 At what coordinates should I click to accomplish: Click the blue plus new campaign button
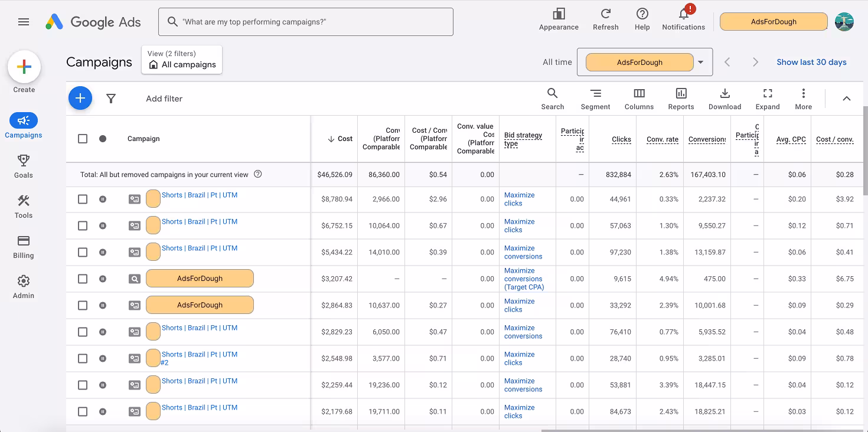[x=80, y=99]
